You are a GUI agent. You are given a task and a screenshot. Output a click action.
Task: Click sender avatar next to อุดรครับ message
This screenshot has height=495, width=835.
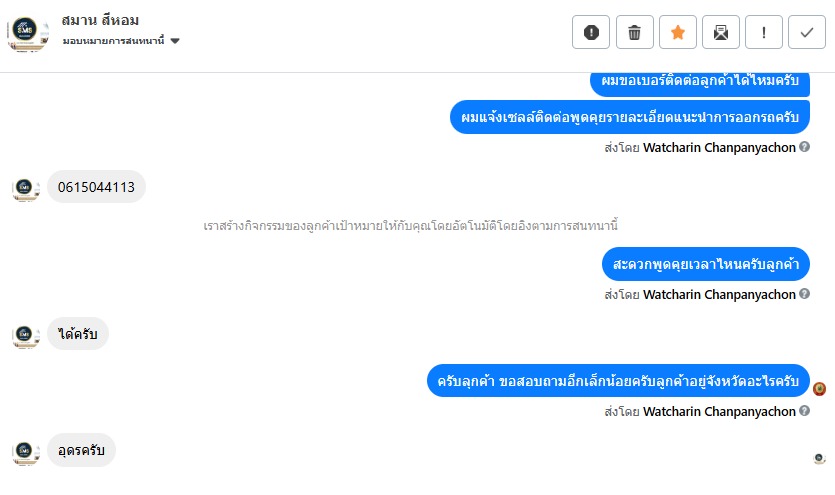point(26,451)
